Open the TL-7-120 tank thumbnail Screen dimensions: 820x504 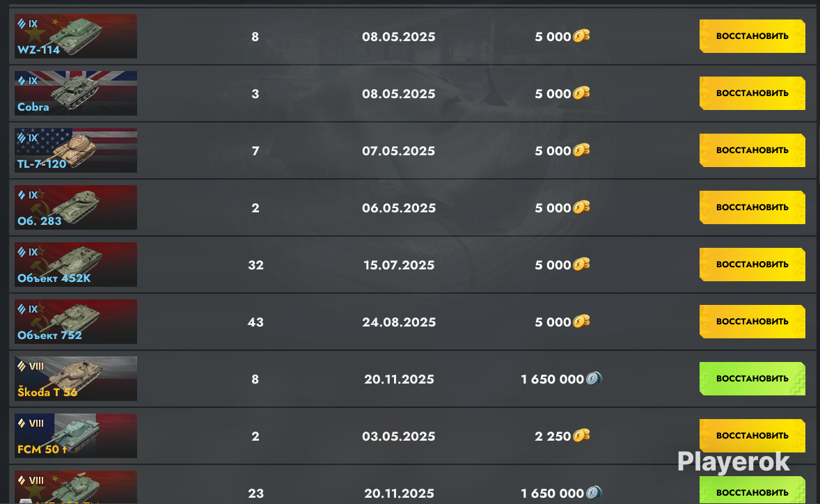point(76,150)
